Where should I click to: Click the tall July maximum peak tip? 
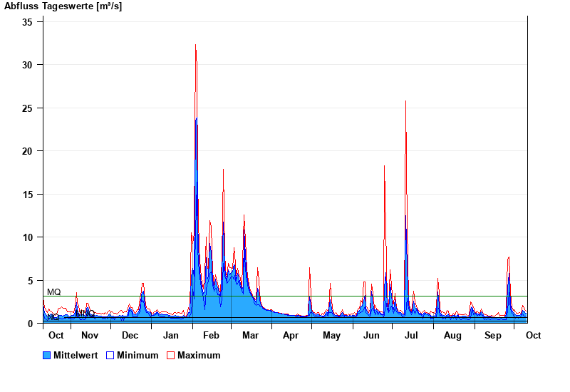point(405,101)
